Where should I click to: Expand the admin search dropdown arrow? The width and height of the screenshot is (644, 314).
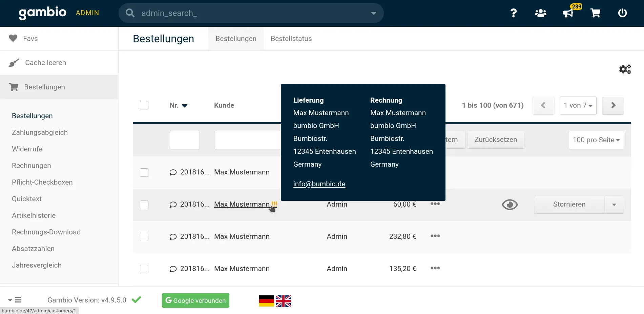tap(374, 13)
